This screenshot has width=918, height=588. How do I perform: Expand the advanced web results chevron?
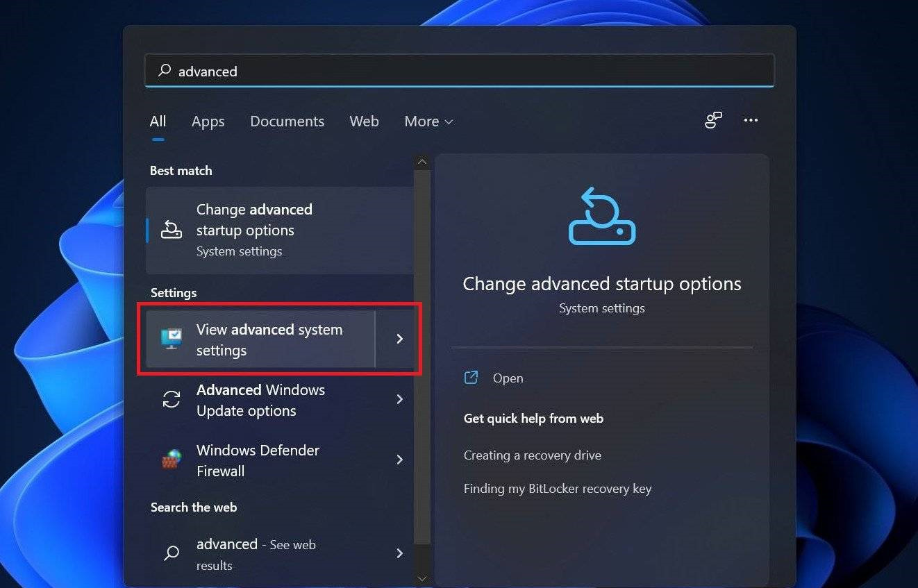coord(399,553)
